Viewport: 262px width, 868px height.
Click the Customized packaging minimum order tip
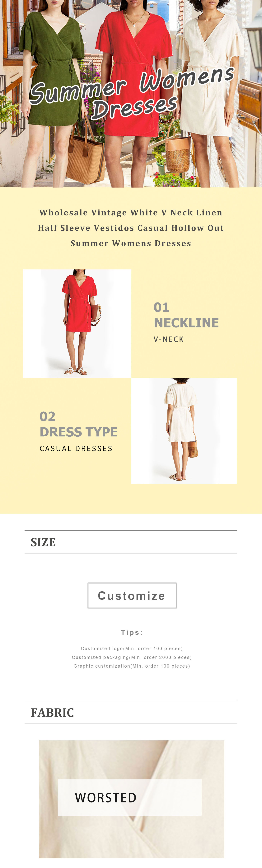click(x=132, y=657)
